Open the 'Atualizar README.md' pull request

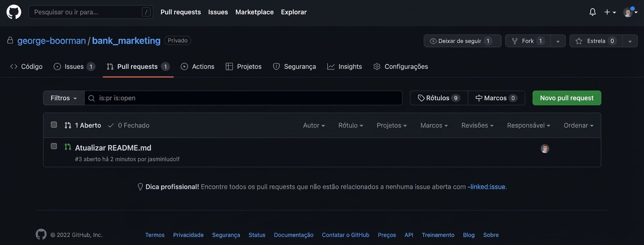pyautogui.click(x=113, y=148)
